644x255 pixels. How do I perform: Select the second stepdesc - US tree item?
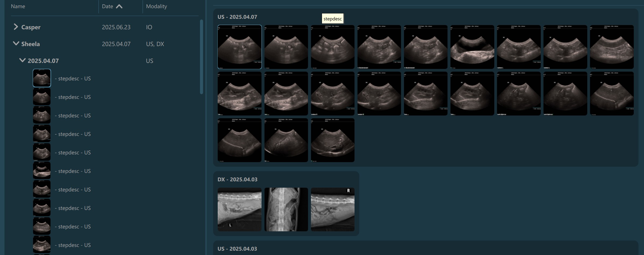73,97
